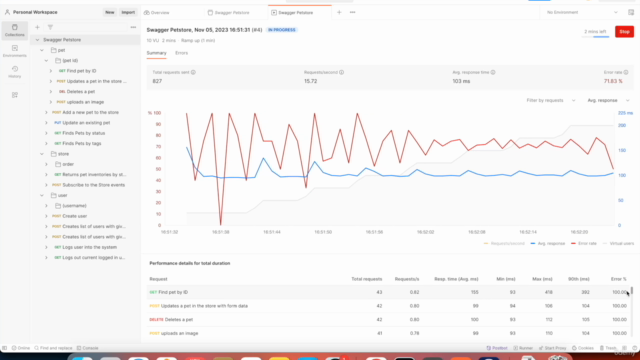Click the plus icon to create a collection

pyautogui.click(x=37, y=27)
